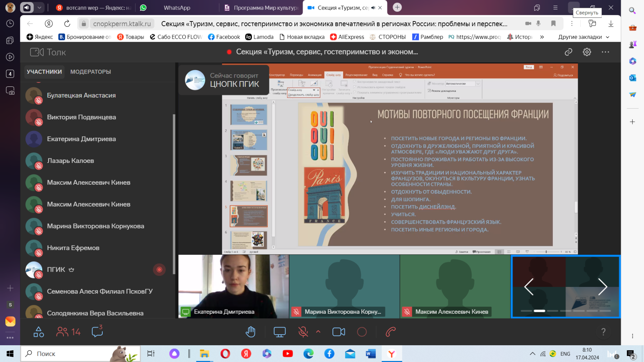Screen dimensions: 644x362
Task: Show next participants page arrow
Action: (x=602, y=287)
